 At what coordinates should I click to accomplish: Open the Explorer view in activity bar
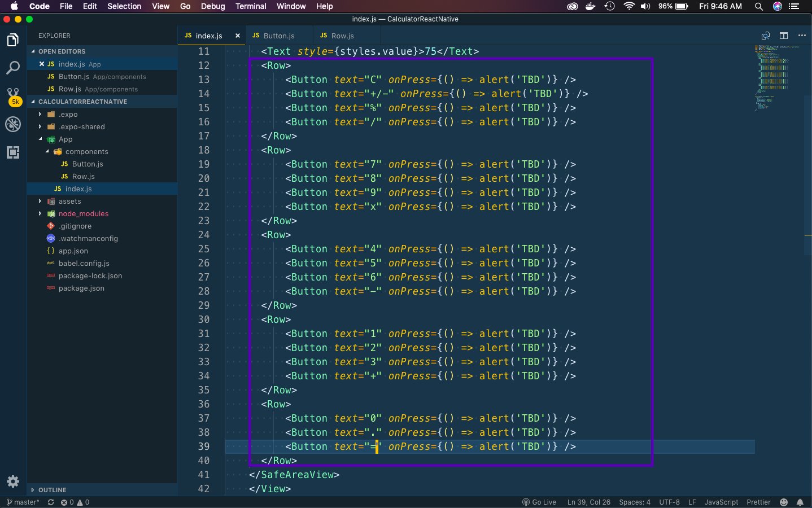tap(12, 40)
